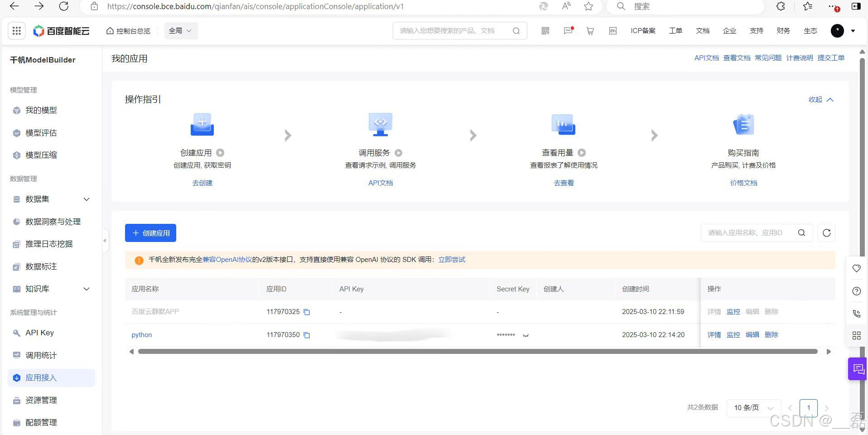Collapse the 操作指引 panel via 收起

point(821,100)
